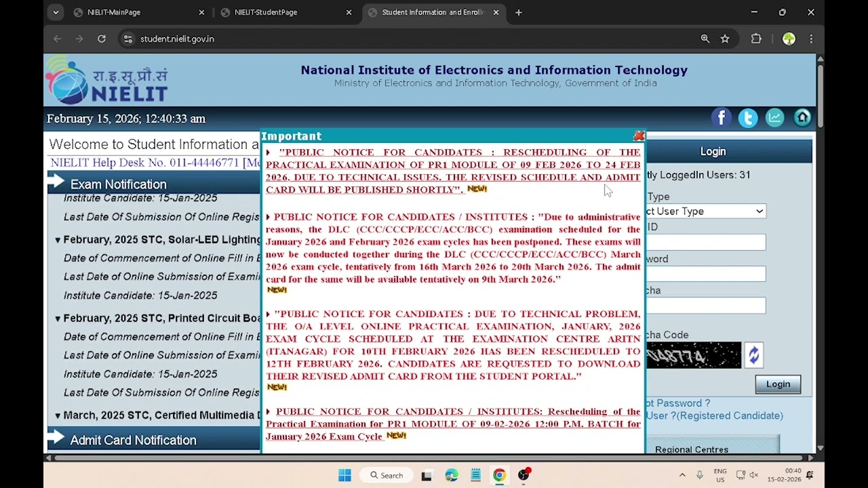Open Microsoft Edge from taskbar

[x=452, y=475]
